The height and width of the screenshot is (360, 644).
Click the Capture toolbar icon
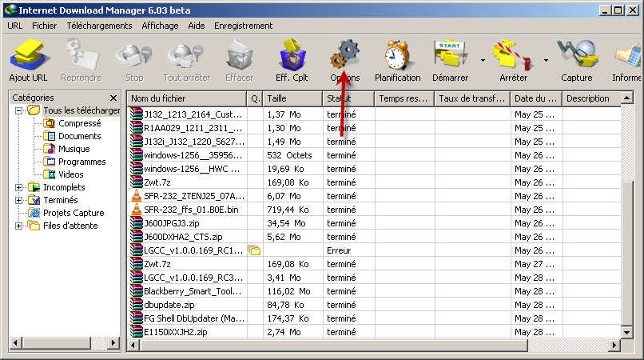point(577,54)
